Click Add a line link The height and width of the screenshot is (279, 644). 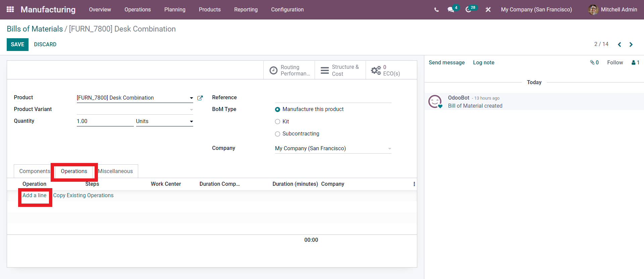[35, 196]
